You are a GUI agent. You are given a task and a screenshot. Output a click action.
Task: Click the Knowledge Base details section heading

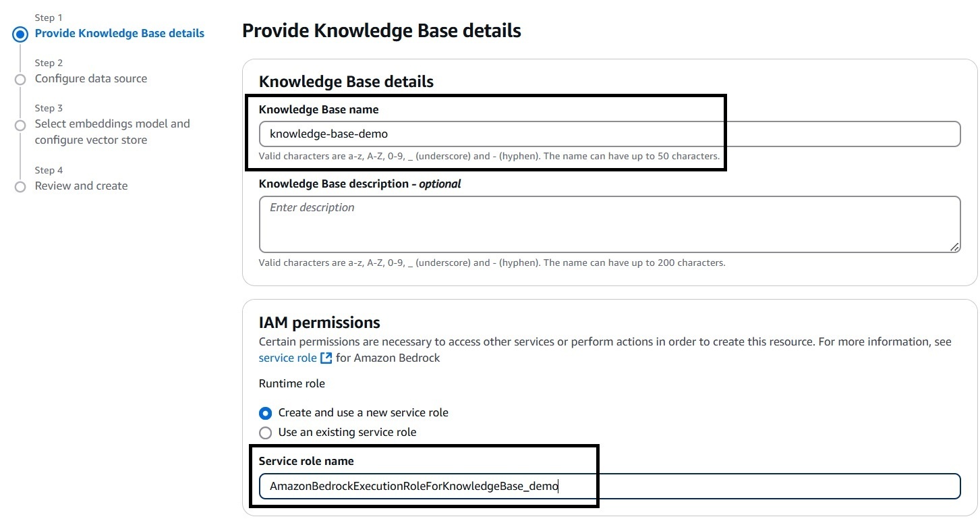pos(346,82)
